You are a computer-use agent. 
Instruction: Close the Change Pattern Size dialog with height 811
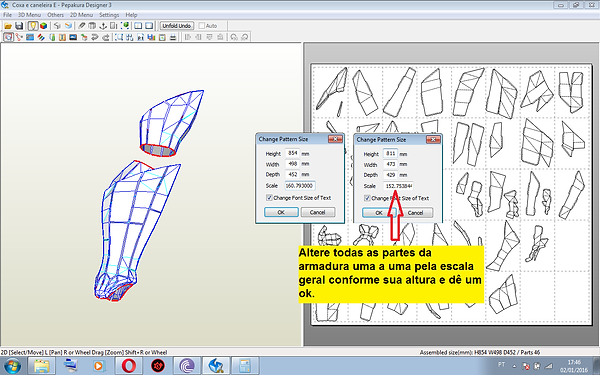[x=433, y=139]
